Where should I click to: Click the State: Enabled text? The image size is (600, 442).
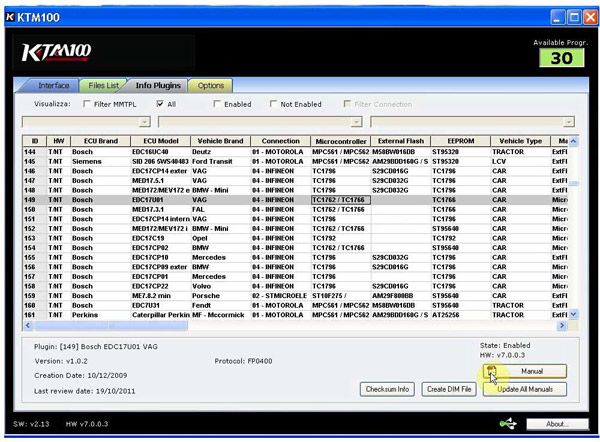coord(505,345)
